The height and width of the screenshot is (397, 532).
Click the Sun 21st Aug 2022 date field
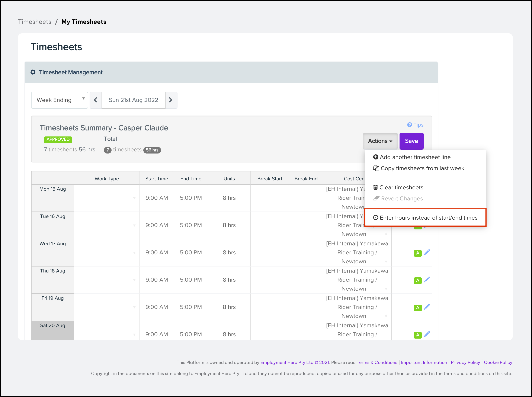(133, 100)
